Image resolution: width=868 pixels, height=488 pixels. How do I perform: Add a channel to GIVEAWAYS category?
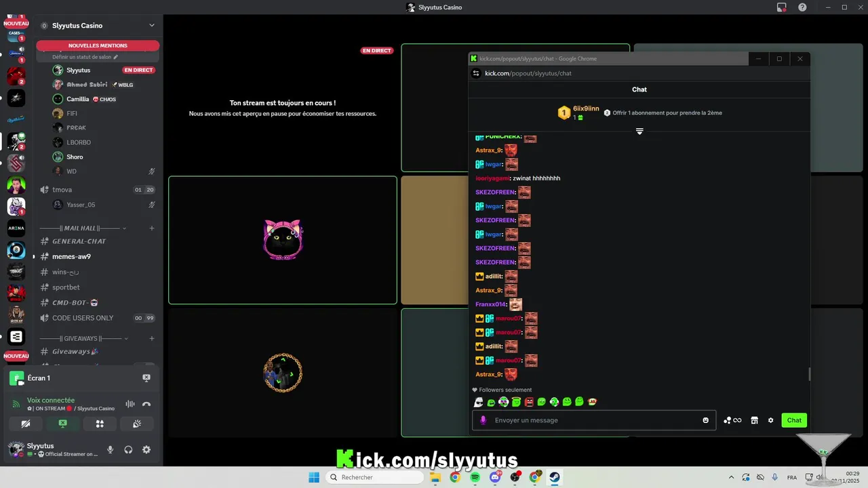[x=152, y=338]
